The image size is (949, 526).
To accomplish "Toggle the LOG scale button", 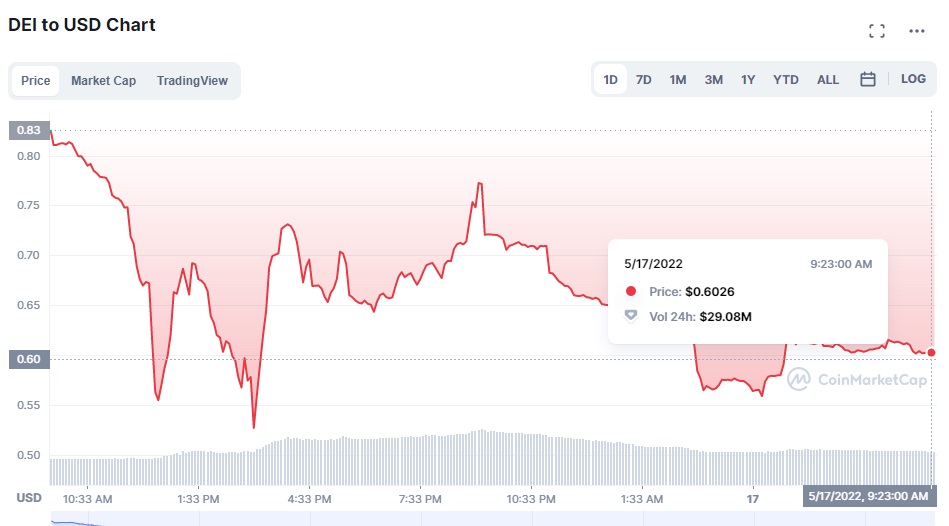I will click(x=913, y=80).
